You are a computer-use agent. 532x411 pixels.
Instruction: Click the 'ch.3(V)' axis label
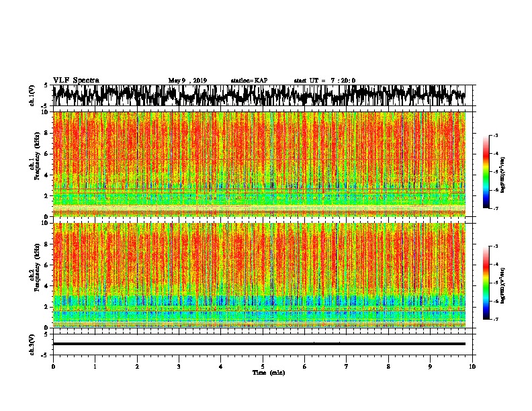(x=32, y=345)
